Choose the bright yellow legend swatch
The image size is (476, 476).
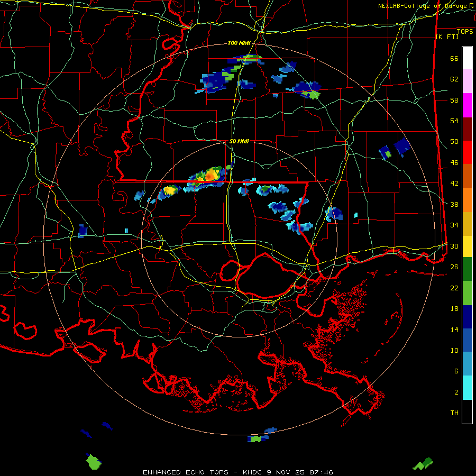click(467, 246)
